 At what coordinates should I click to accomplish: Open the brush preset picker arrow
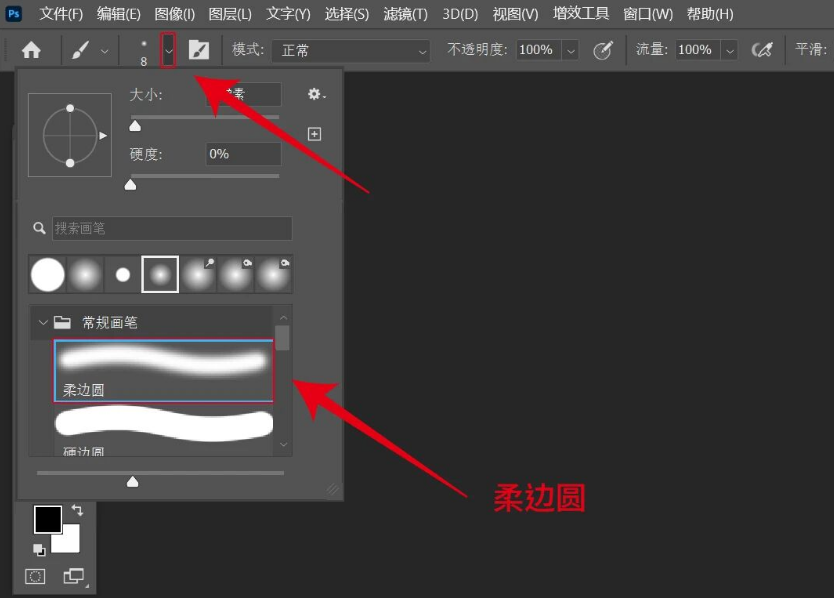pyautogui.click(x=168, y=51)
